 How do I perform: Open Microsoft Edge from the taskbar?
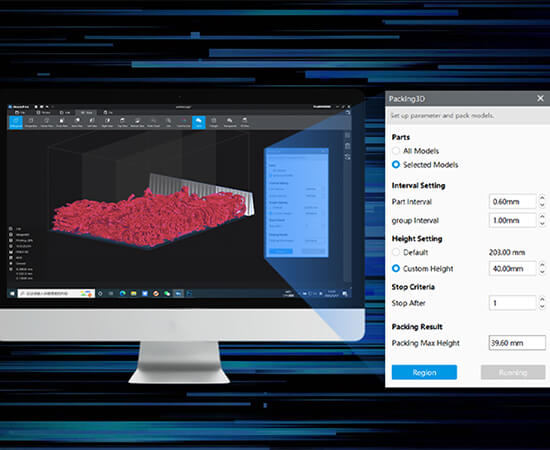(x=122, y=293)
